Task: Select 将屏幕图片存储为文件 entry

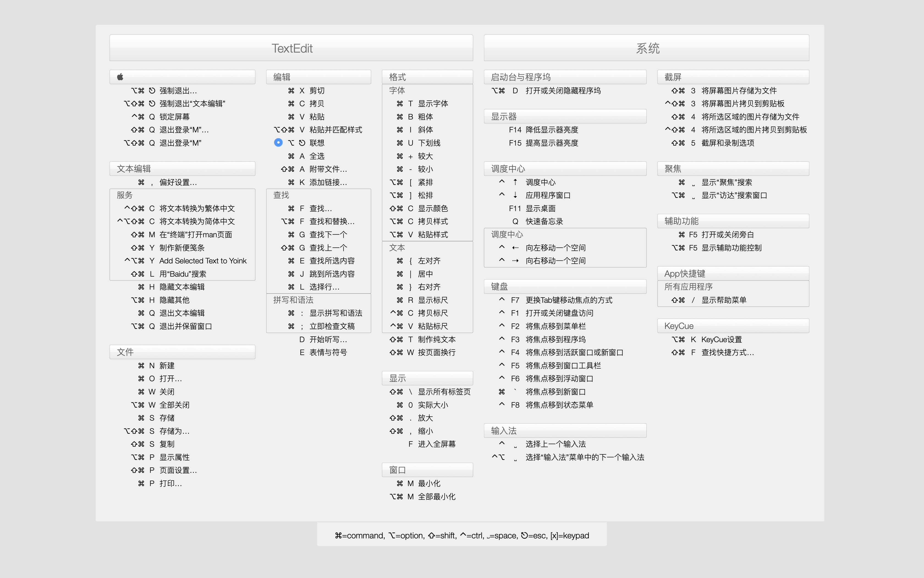Action: click(724, 91)
